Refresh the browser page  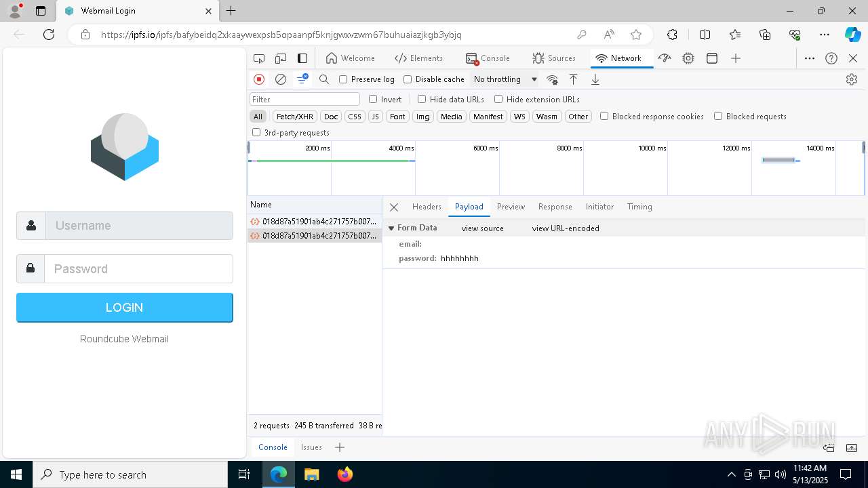[49, 35]
